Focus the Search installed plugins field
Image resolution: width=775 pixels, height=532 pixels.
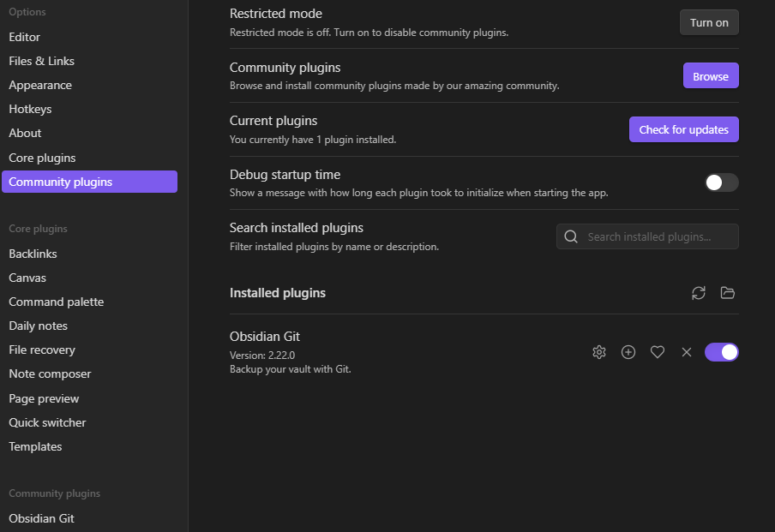click(x=647, y=236)
